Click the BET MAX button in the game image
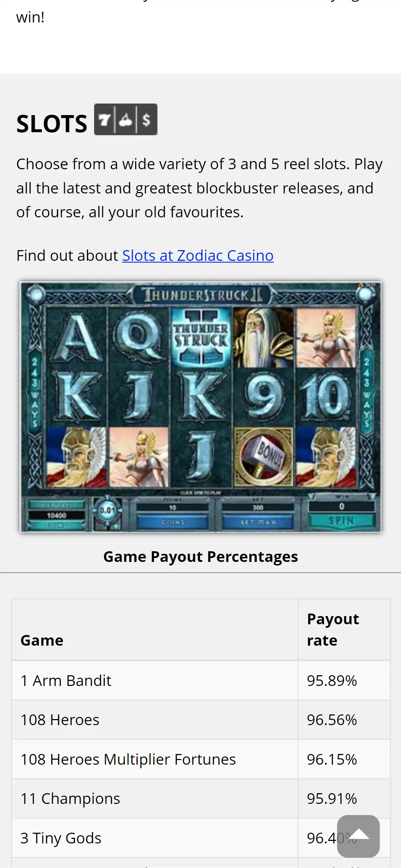This screenshot has height=868, width=401. [258, 522]
